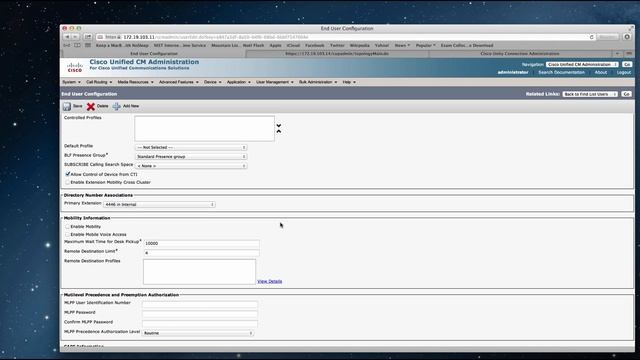This screenshot has width=640, height=360.
Task: Click the Confirm MLPP Password field
Action: (200, 323)
